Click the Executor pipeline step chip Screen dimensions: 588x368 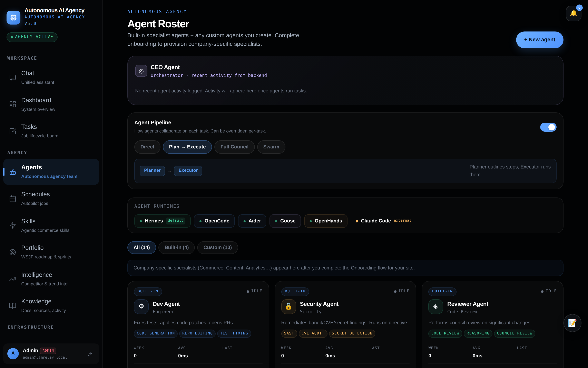pyautogui.click(x=188, y=171)
